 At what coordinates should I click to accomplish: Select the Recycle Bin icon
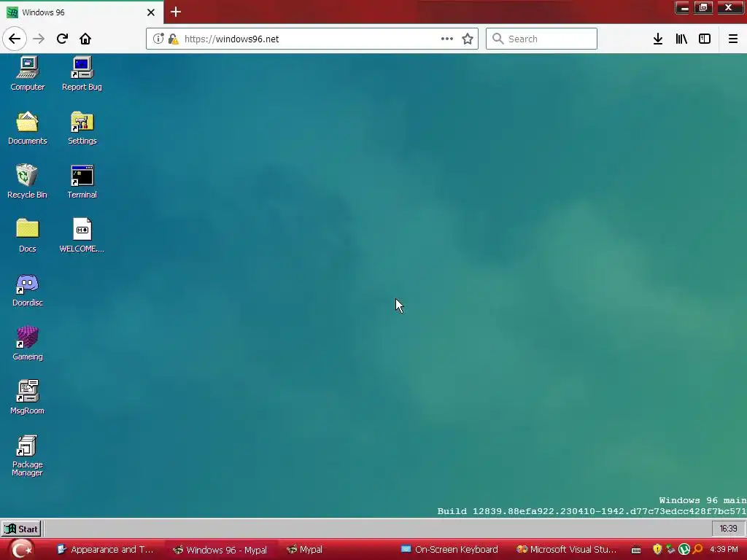[27, 182]
